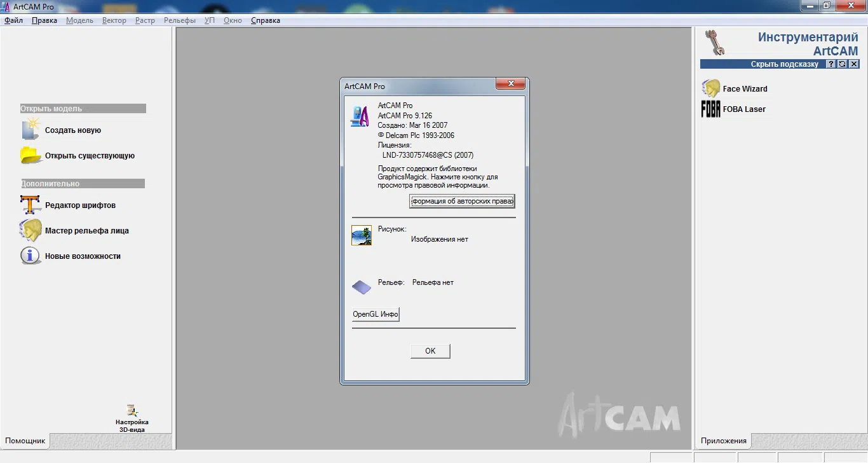This screenshot has width=868, height=463.
Task: Click the Изображения нет text
Action: click(440, 240)
